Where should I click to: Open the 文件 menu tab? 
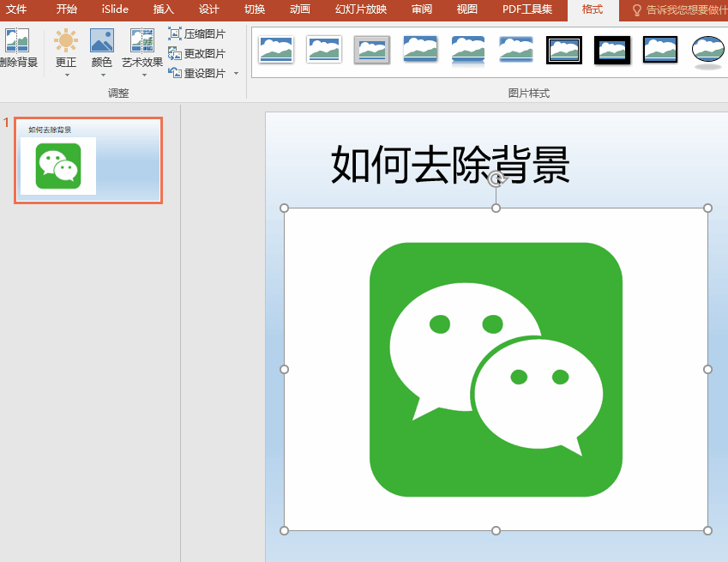coord(16,9)
